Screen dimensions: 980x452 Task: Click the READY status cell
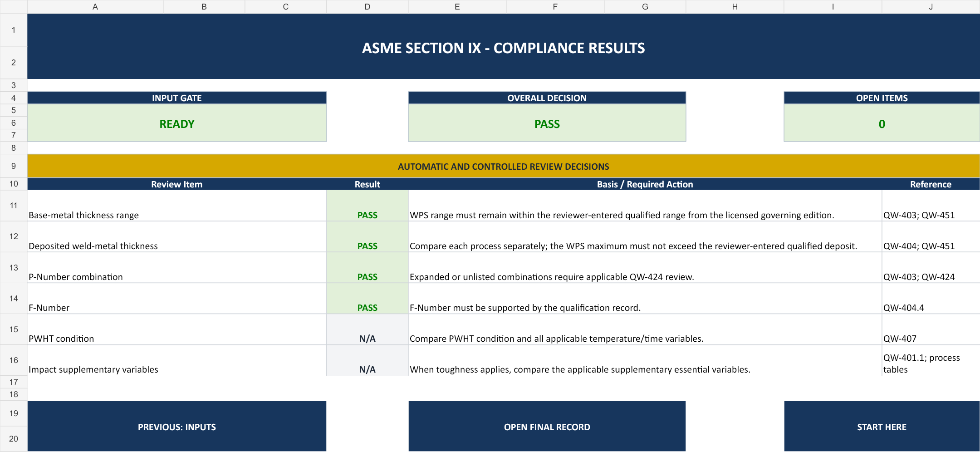(x=177, y=123)
